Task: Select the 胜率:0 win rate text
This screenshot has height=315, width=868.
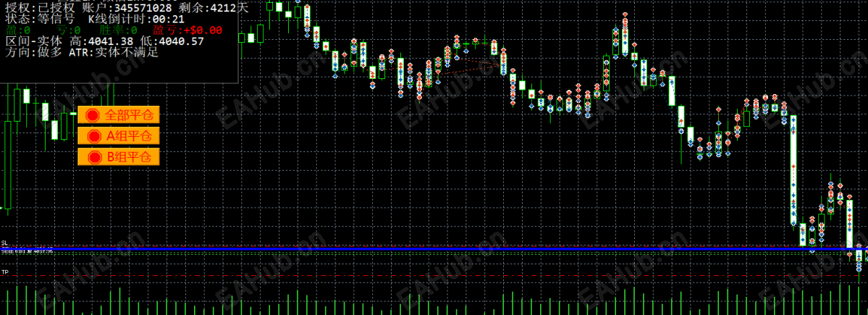Action: click(119, 30)
